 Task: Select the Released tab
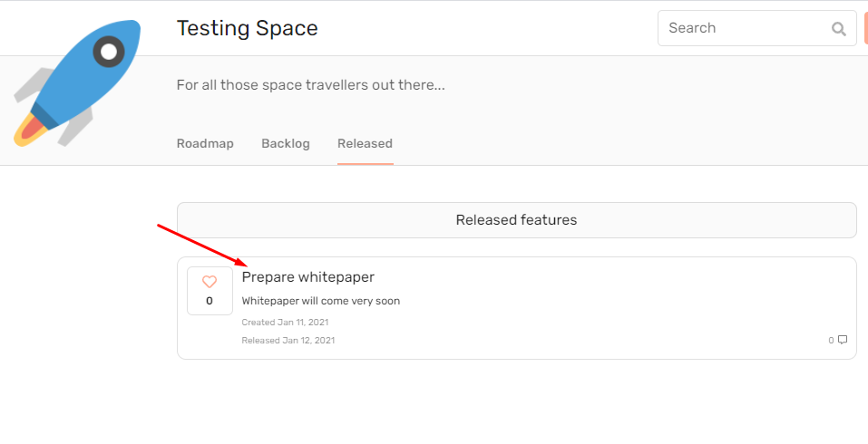pos(365,144)
